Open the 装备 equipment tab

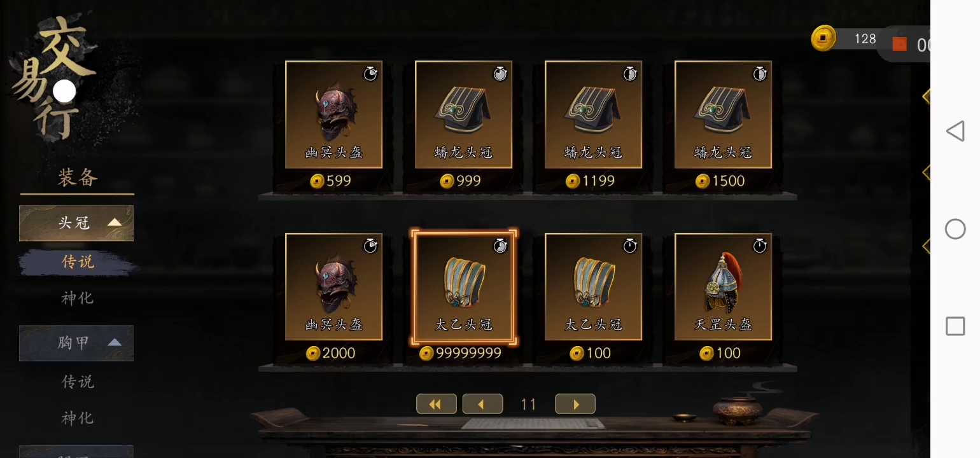coord(78,177)
